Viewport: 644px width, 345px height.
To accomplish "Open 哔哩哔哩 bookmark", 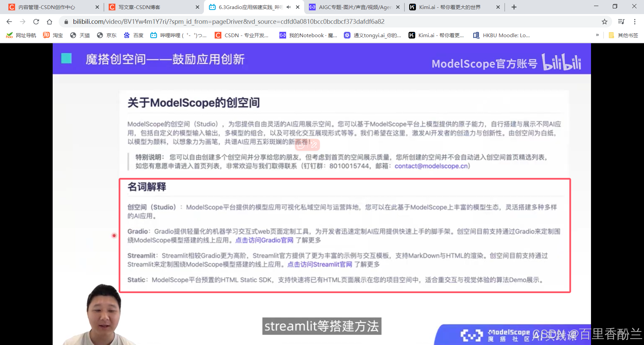I will tap(178, 35).
